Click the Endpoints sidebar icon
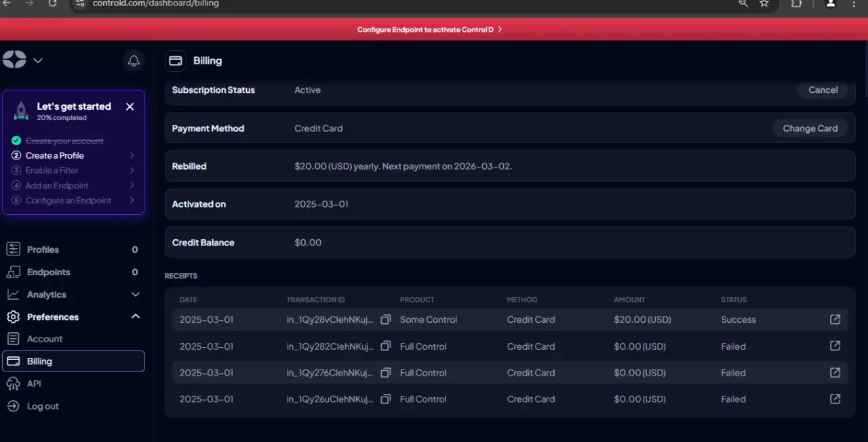The image size is (868, 442). (13, 272)
